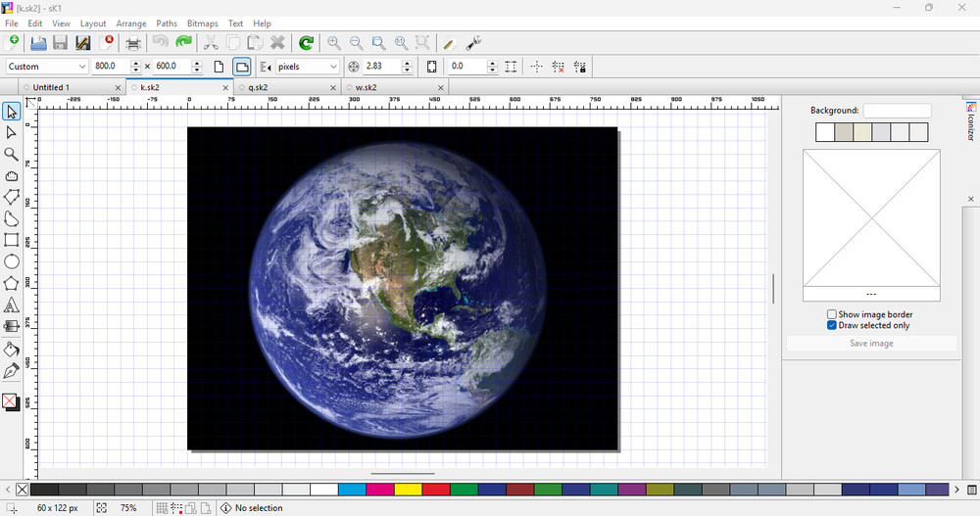Click the Background color field
The width and height of the screenshot is (980, 516).
coord(897,111)
